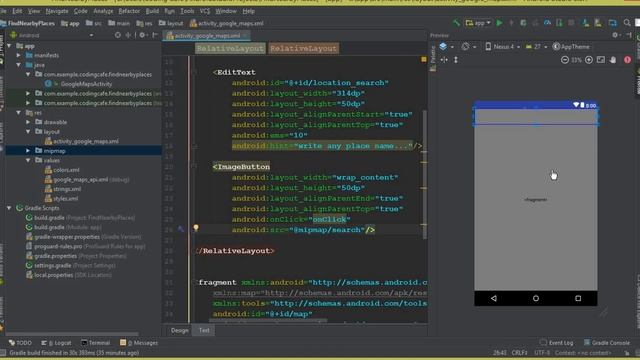
Task: Open Preview panel settings gear
Action: pyautogui.click(x=615, y=36)
